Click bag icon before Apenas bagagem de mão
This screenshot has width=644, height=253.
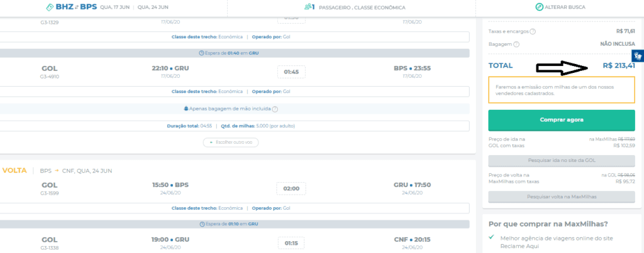pos(186,109)
